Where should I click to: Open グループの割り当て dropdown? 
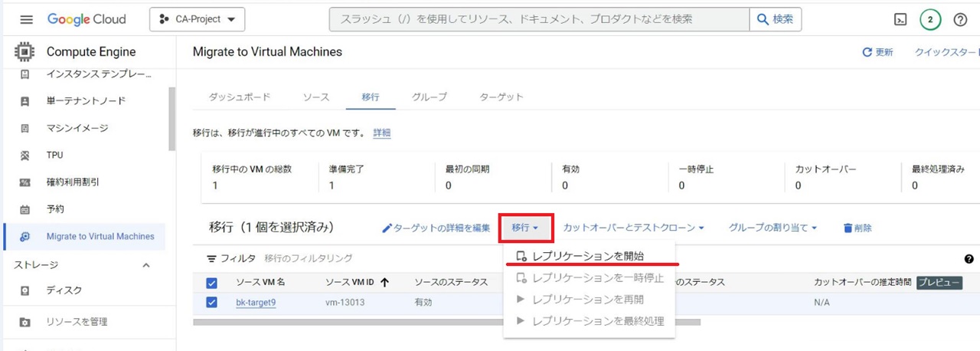pyautogui.click(x=773, y=228)
